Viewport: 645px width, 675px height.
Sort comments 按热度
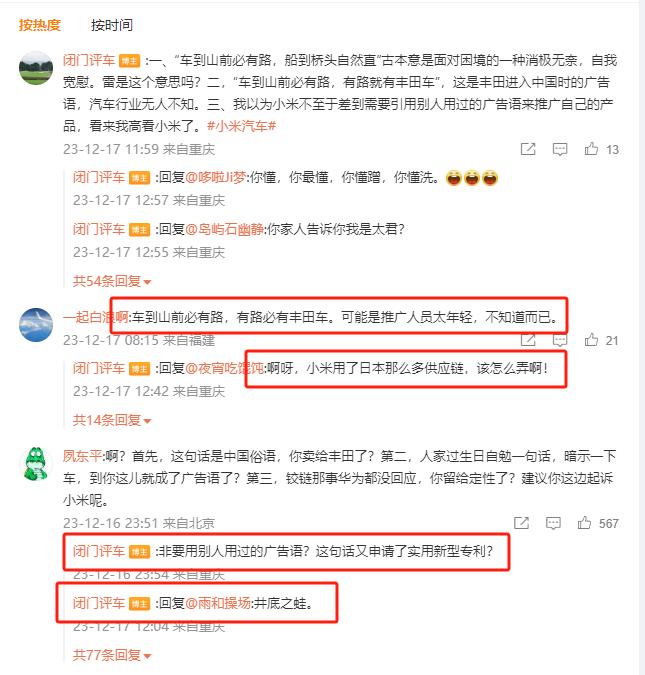[39, 25]
